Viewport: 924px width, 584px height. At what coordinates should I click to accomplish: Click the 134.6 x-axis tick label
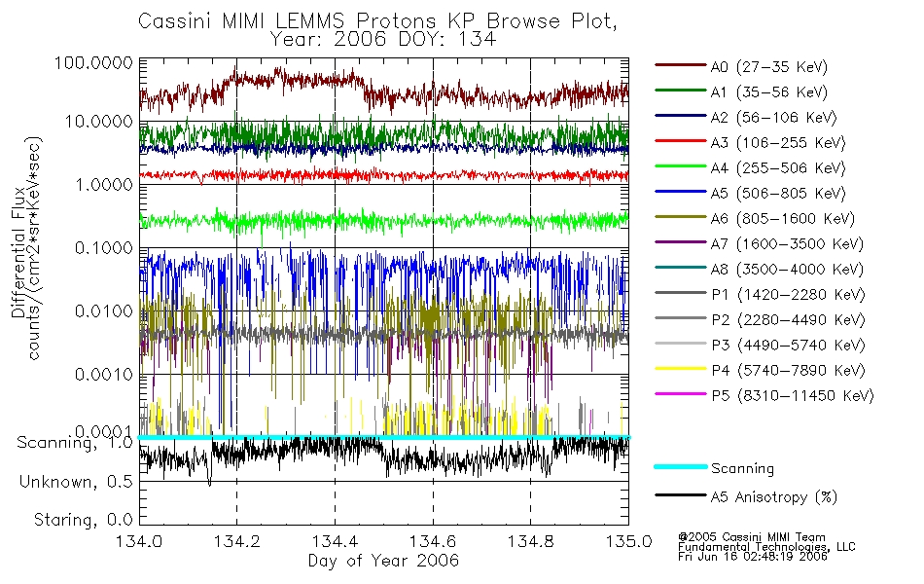pyautogui.click(x=433, y=541)
